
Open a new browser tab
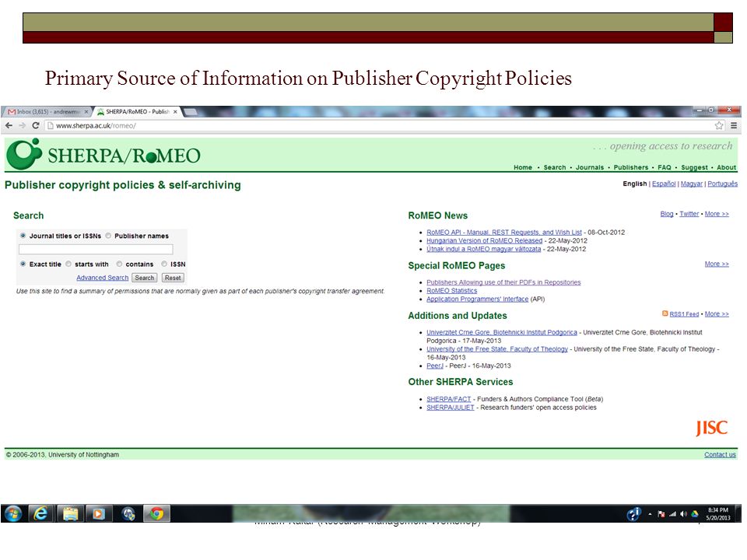(190, 111)
